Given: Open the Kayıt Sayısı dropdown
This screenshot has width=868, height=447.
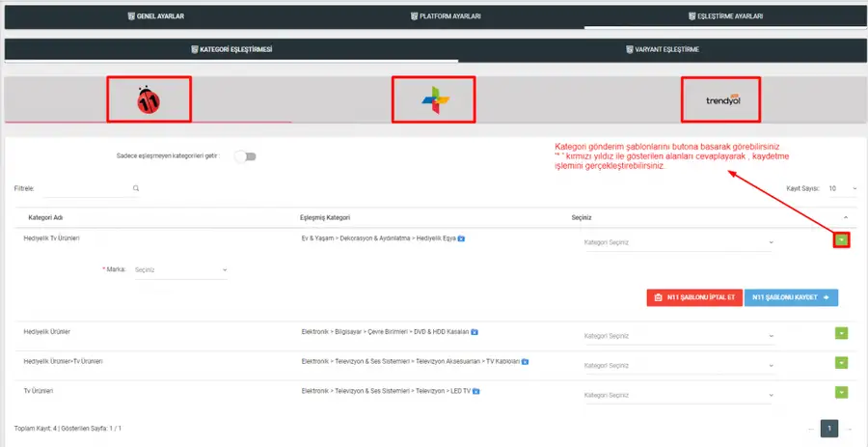Looking at the screenshot, I should 842,189.
